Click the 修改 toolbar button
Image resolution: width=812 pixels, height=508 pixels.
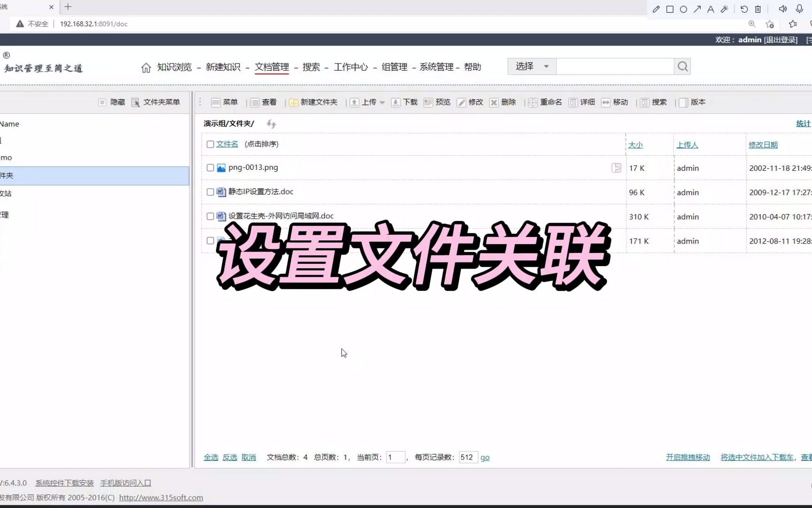(x=470, y=102)
